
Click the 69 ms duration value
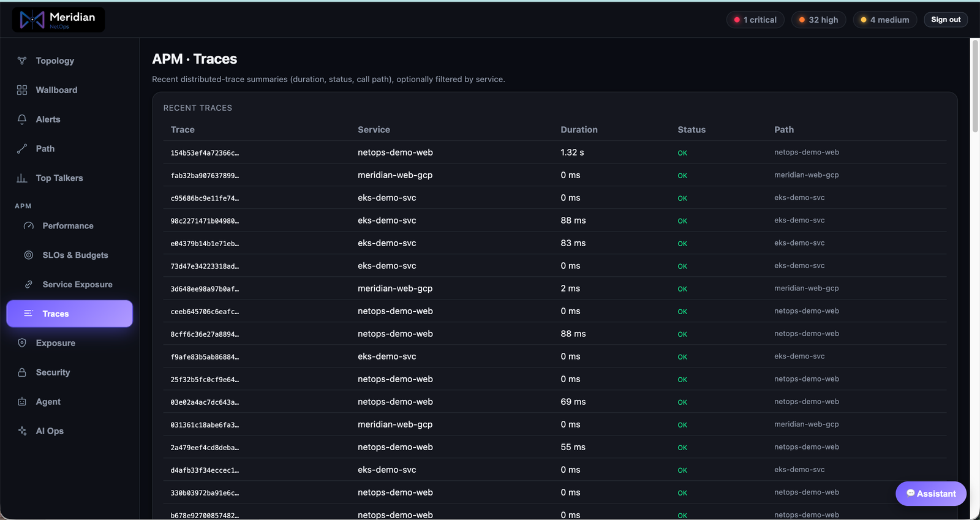[x=573, y=402]
